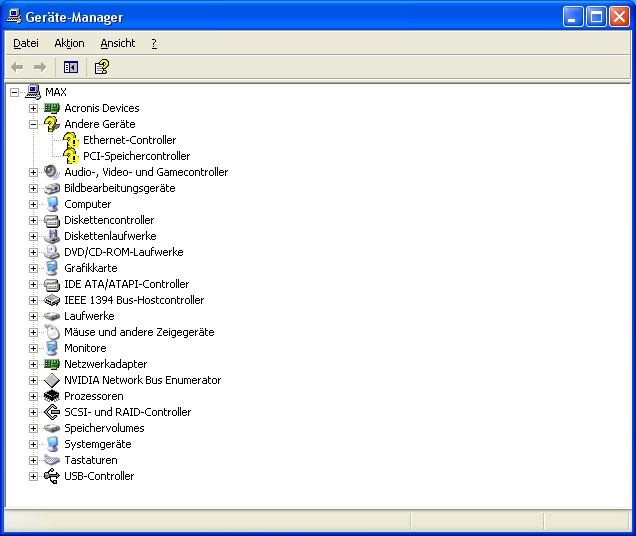Click the Computer category monitor icon
636x536 pixels.
click(52, 204)
